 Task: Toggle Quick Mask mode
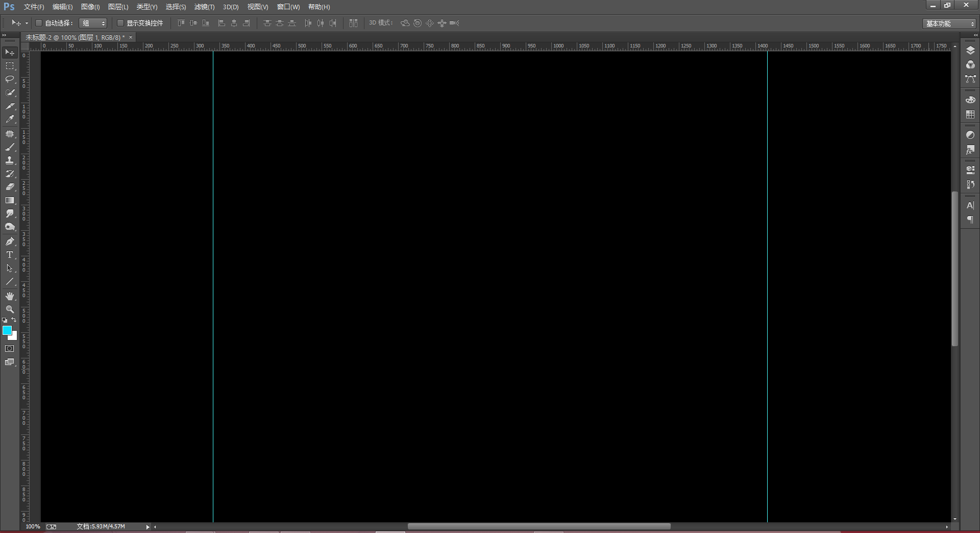[x=10, y=349]
